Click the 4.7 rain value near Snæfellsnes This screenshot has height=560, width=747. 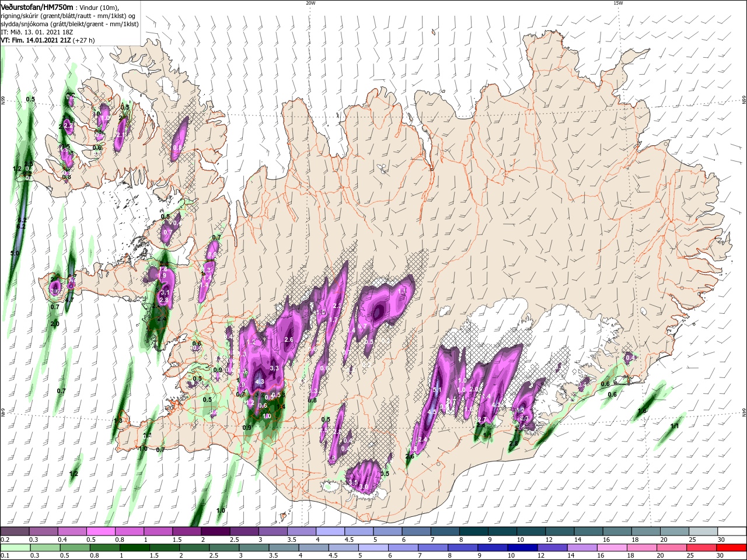69,300
